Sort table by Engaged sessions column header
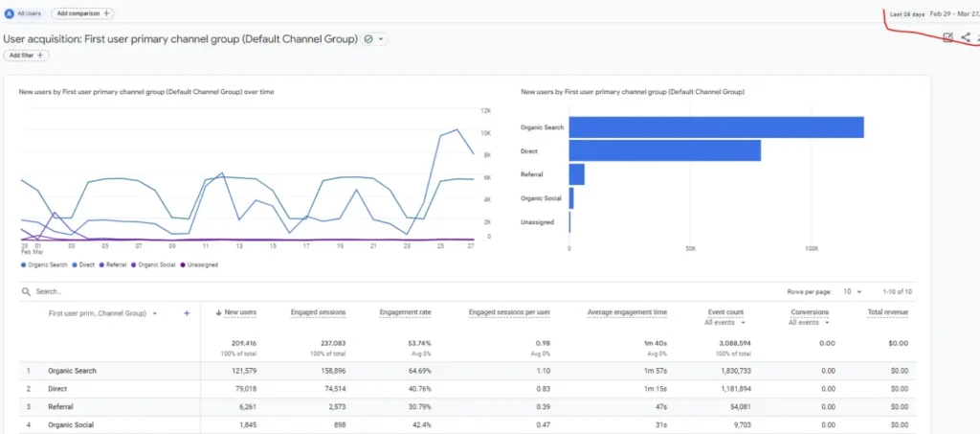 point(318,312)
